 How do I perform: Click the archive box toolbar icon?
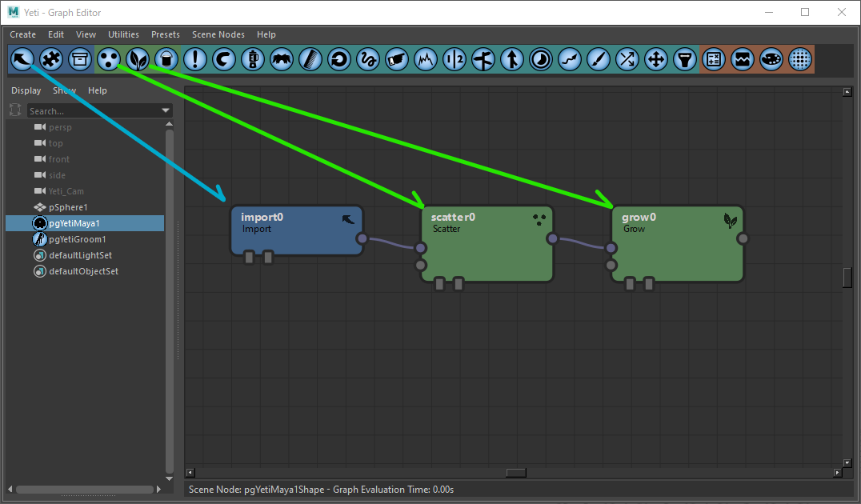pos(80,59)
